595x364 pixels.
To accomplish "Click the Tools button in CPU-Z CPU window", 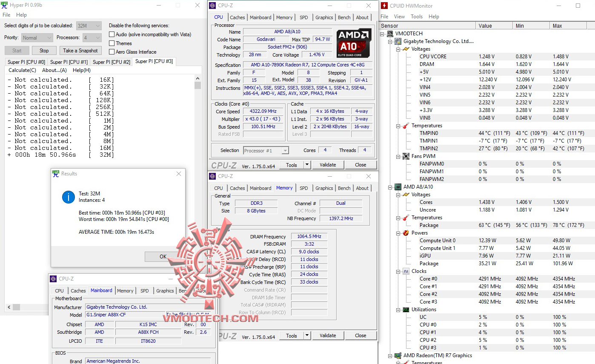I will tap(292, 165).
